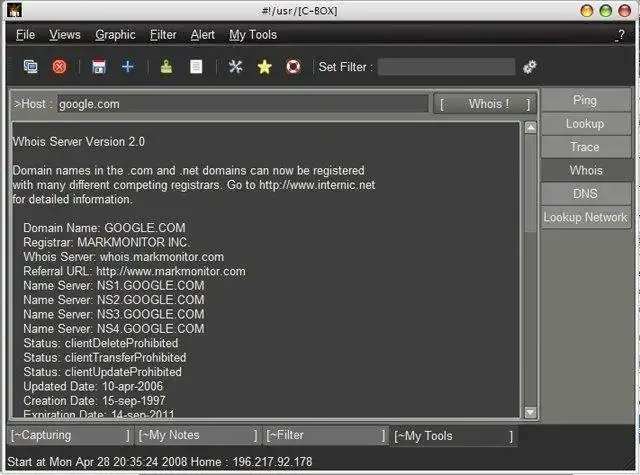Click the 'Domain Name: GOOGLE.COM' line
640x475 pixels.
[x=104, y=228]
